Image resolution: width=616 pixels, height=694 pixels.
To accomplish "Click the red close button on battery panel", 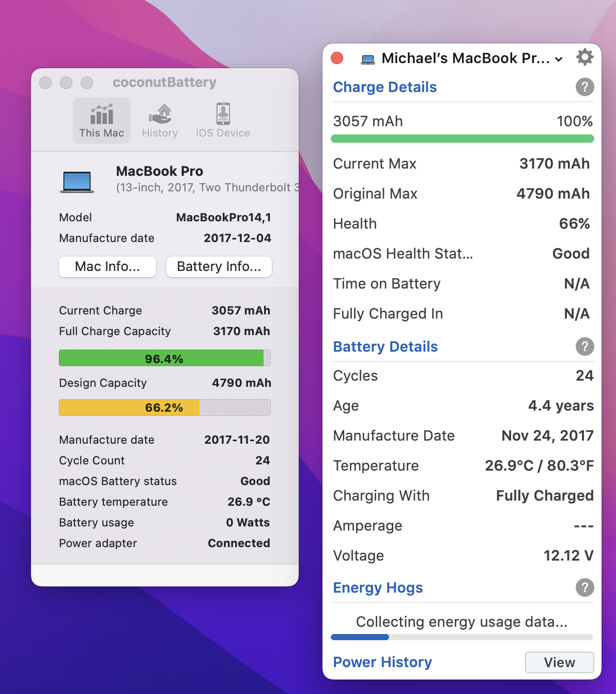I will (337, 58).
